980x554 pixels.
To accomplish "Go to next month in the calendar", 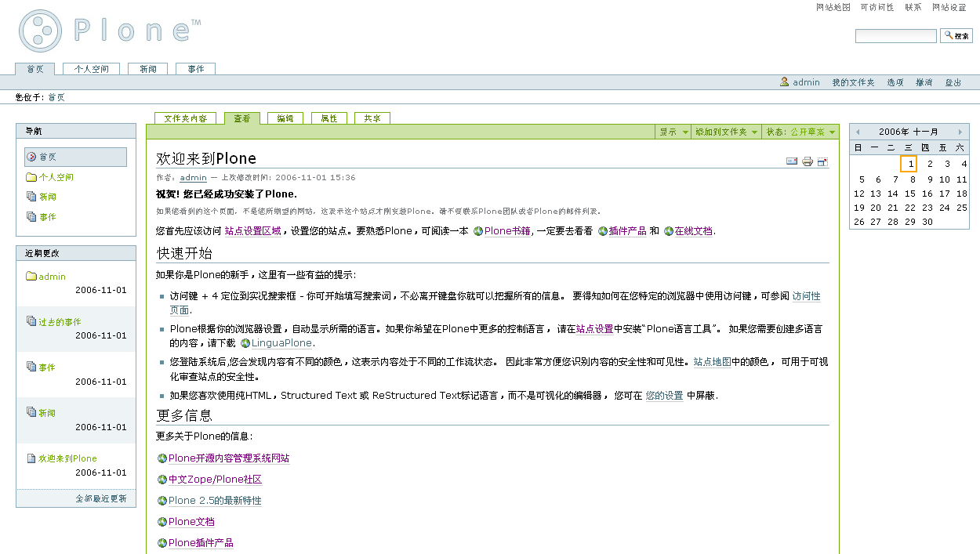I will tap(960, 132).
